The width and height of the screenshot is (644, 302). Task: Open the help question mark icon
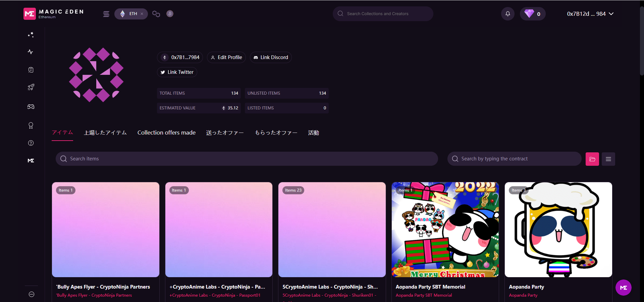pos(31,143)
